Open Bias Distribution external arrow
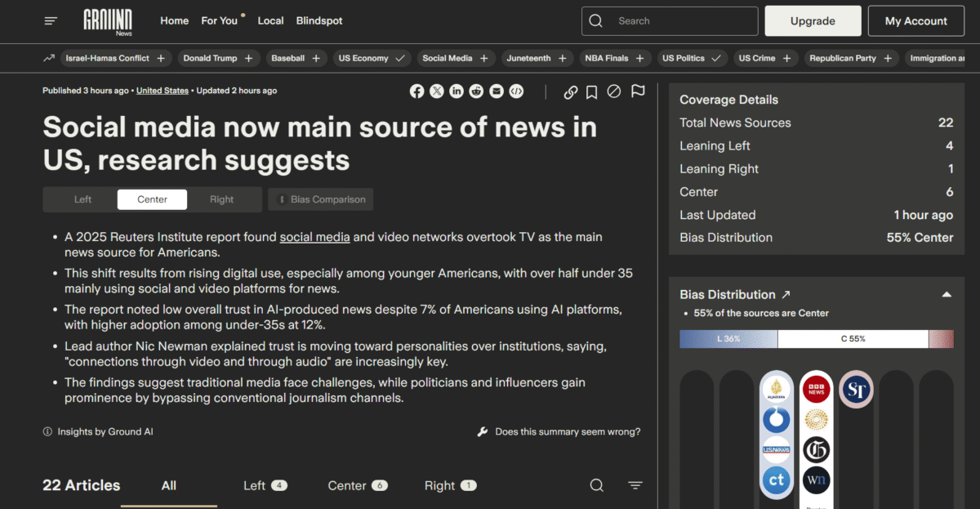Screen dimensions: 980x509 (786, 294)
